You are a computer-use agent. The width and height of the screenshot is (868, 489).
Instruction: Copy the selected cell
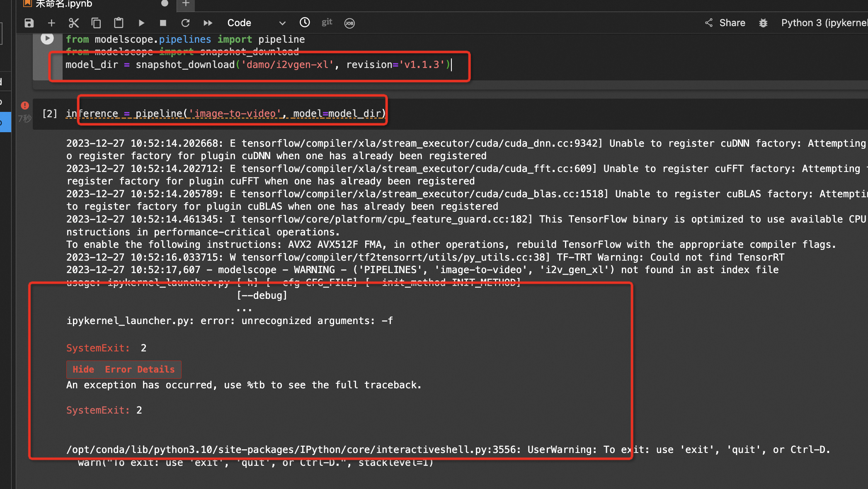[96, 23]
